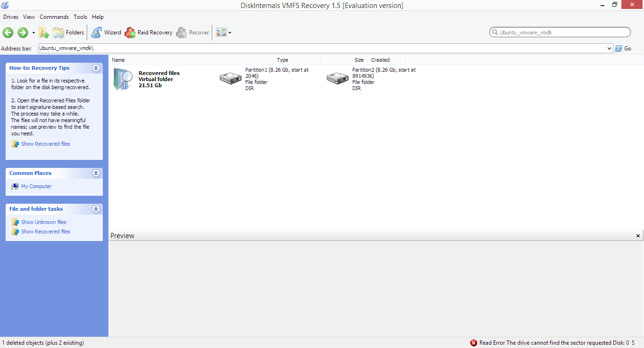Open the Commands menu
Image resolution: width=644 pixels, height=348 pixels.
tap(54, 17)
